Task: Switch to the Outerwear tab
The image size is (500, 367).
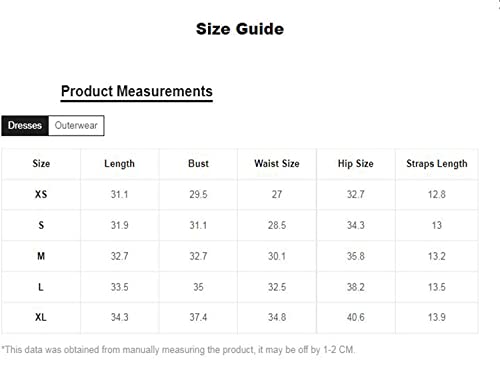Action: click(x=76, y=126)
